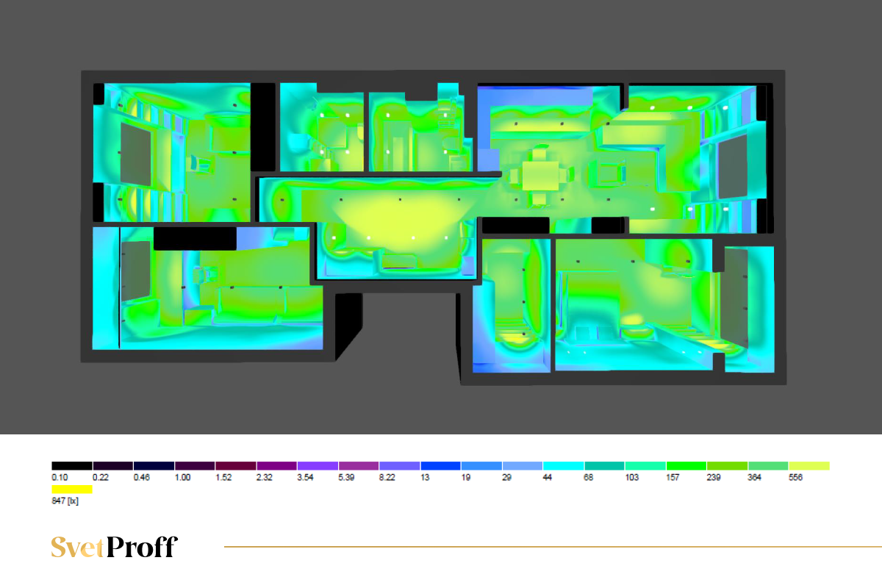Choose the 364 lx legend swatch

768,466
